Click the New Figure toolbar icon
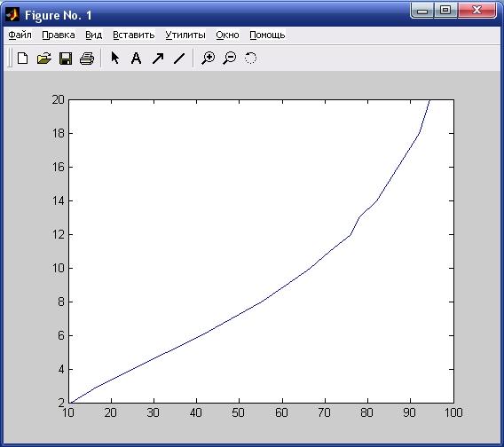This screenshot has height=447, width=504. (x=22, y=59)
